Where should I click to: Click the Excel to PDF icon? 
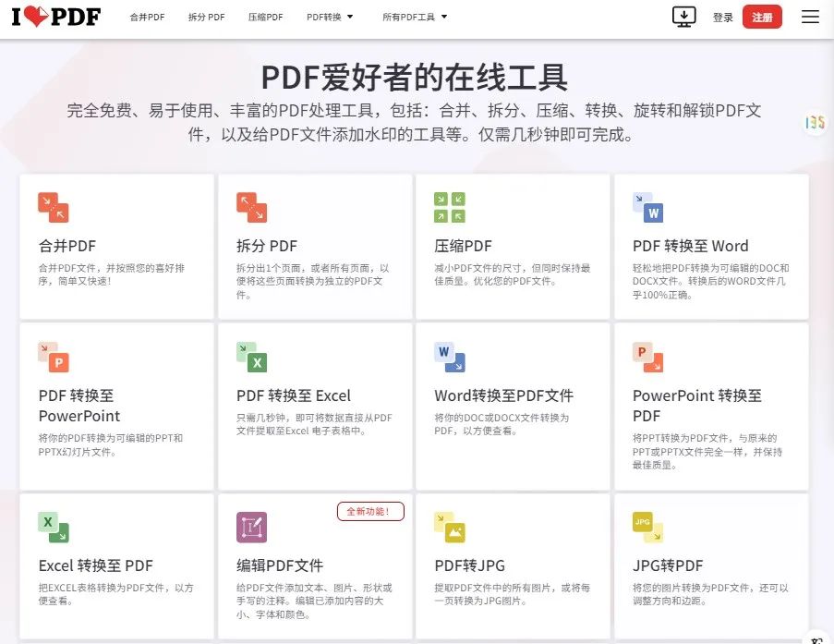[x=54, y=528]
